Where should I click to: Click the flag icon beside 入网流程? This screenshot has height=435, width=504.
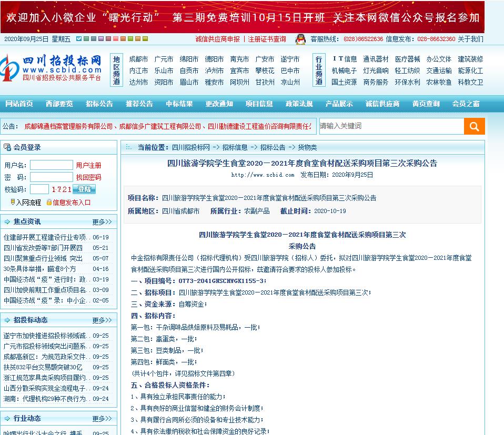point(13,202)
